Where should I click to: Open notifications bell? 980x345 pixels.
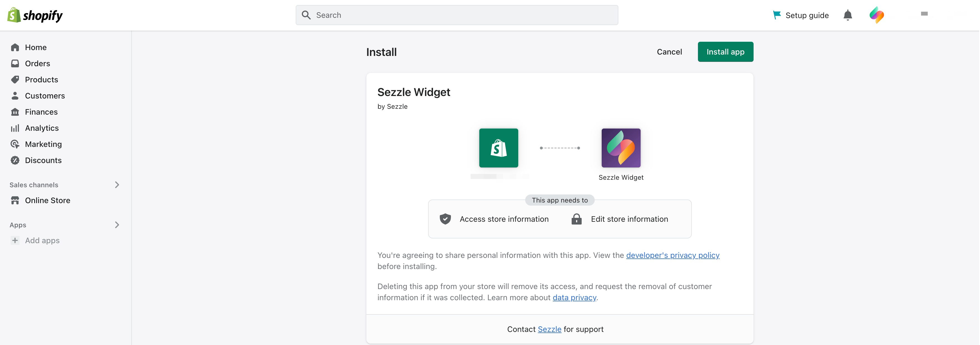(848, 15)
